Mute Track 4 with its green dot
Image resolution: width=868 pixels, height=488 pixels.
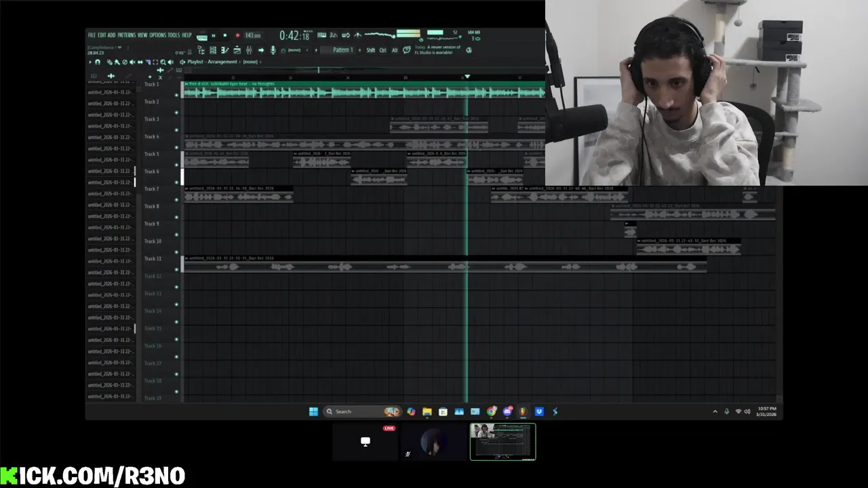coord(177,148)
